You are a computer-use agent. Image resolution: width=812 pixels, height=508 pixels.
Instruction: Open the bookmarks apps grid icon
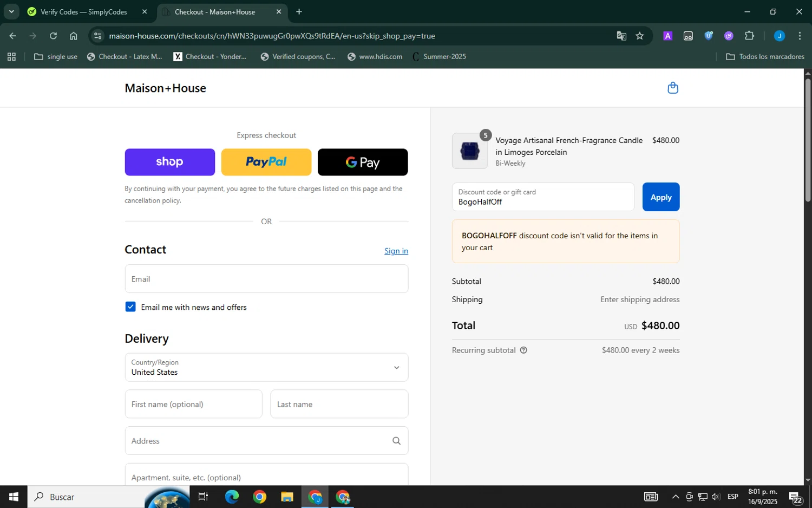click(x=11, y=57)
